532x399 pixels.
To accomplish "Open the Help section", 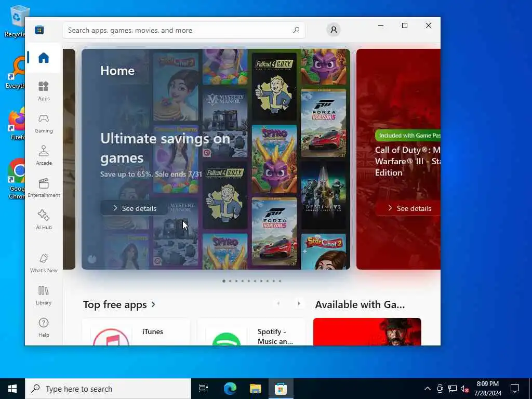I will click(x=44, y=327).
